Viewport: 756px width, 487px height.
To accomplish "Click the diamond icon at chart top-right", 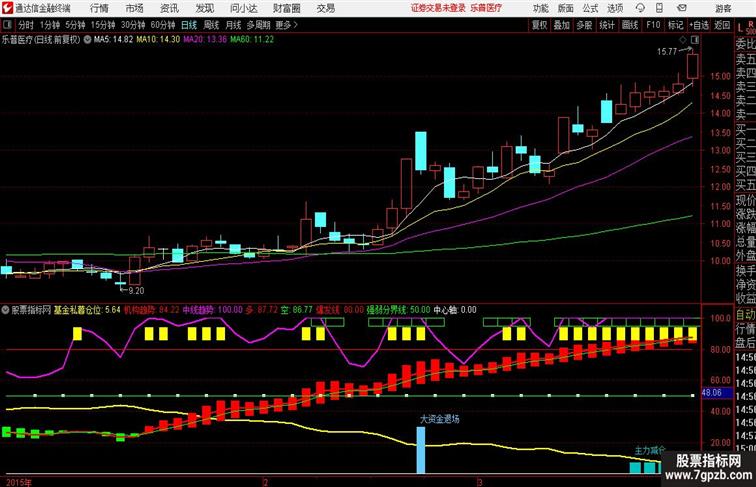I will 683,40.
